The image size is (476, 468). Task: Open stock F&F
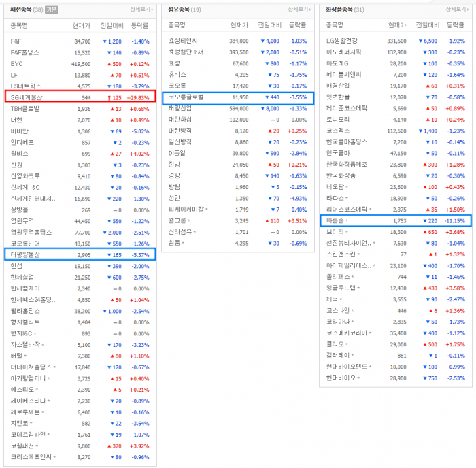click(16, 41)
